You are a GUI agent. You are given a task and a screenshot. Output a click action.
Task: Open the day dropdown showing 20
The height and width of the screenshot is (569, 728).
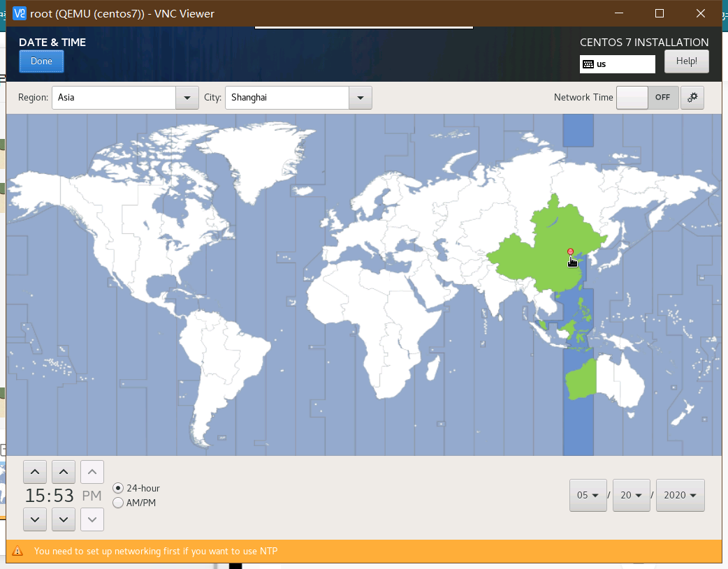coord(631,495)
